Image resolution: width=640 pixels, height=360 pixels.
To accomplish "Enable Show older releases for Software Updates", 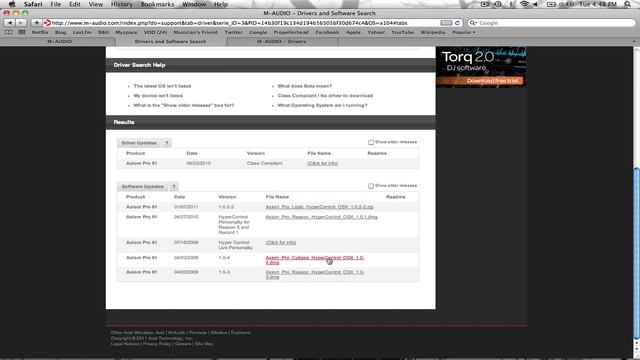I will pyautogui.click(x=371, y=186).
